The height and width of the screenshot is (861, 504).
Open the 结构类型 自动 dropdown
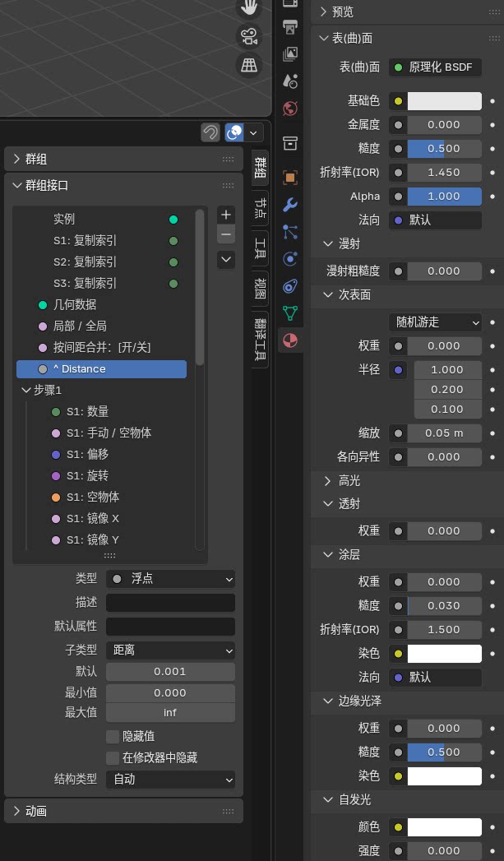click(170, 780)
